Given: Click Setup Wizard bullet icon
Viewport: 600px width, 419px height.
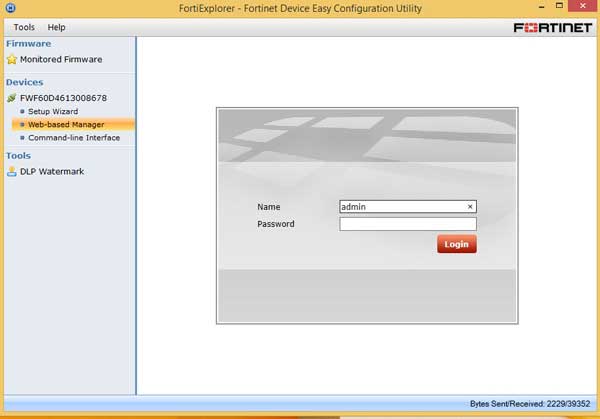Looking at the screenshot, I should 22,111.
